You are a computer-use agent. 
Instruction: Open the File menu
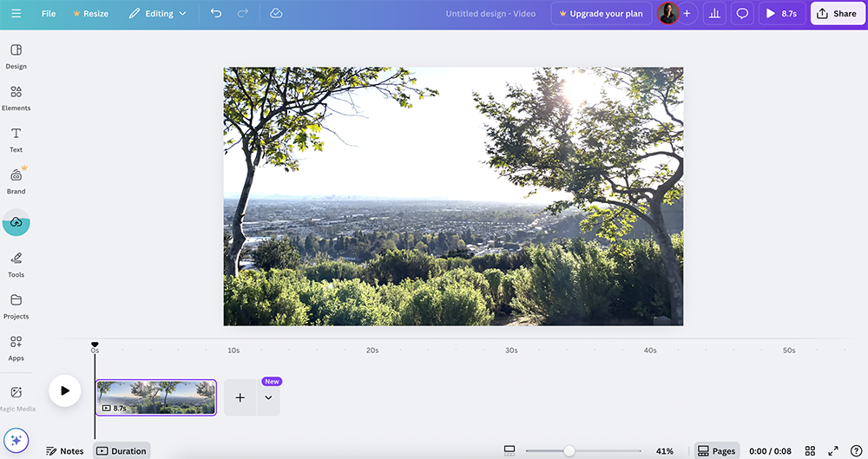point(49,13)
